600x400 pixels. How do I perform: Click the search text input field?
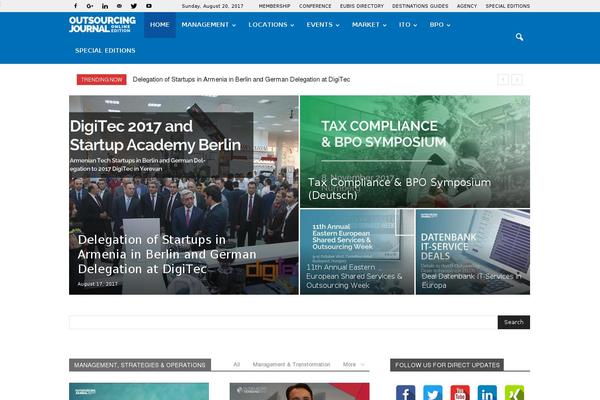coord(283,322)
